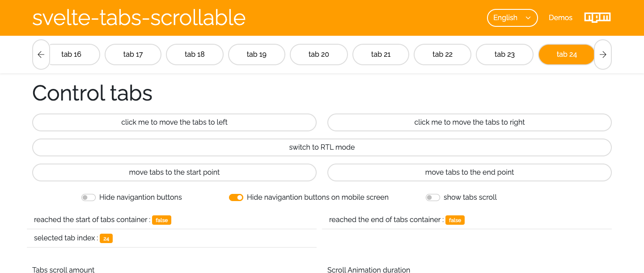Select tab 17
Viewport: 644px width, 273px height.
tap(133, 55)
